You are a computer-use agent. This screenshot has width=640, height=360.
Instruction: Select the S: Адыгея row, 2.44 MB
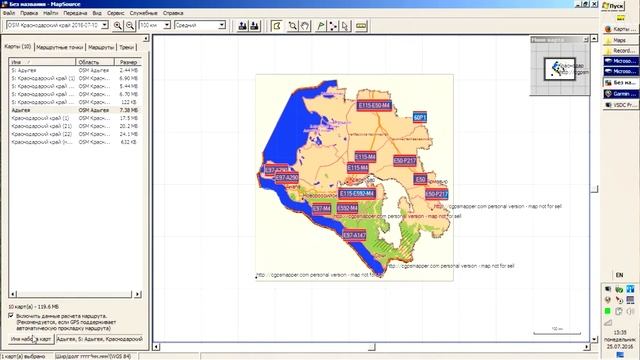click(75, 70)
